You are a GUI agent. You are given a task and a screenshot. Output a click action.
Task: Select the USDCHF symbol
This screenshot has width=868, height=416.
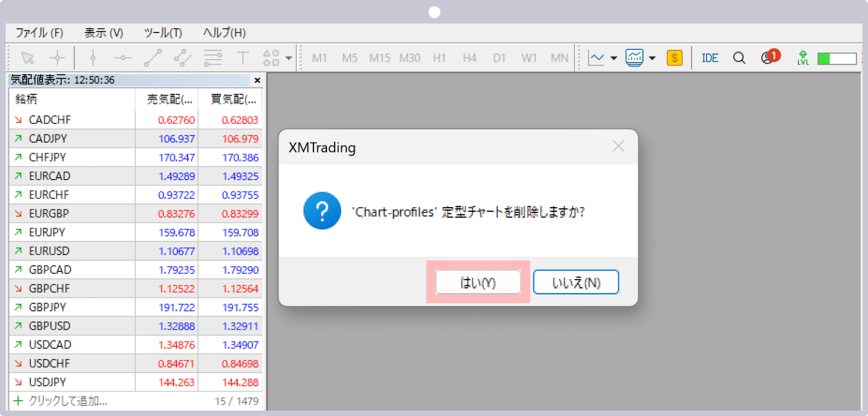pos(49,364)
